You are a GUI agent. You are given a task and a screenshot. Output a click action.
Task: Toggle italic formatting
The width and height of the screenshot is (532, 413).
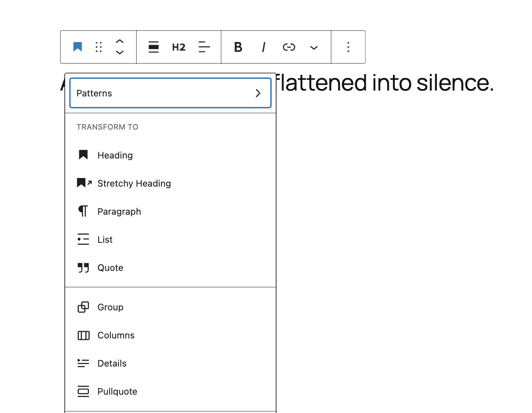tap(264, 47)
